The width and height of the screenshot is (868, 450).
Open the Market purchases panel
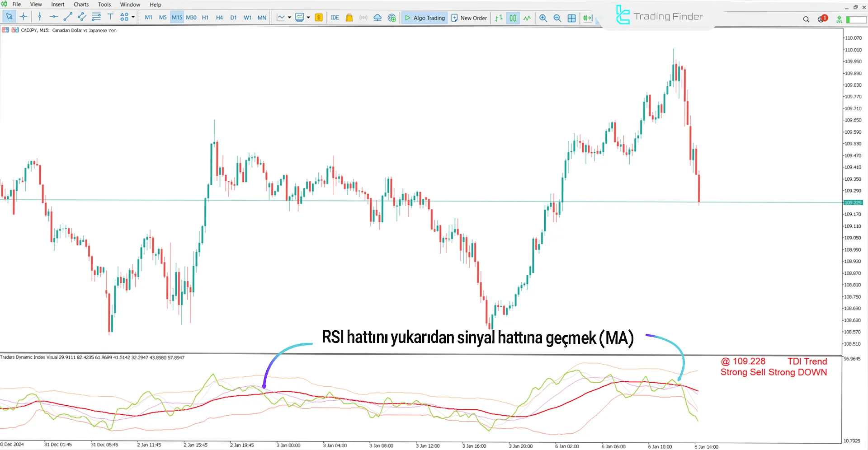click(349, 18)
